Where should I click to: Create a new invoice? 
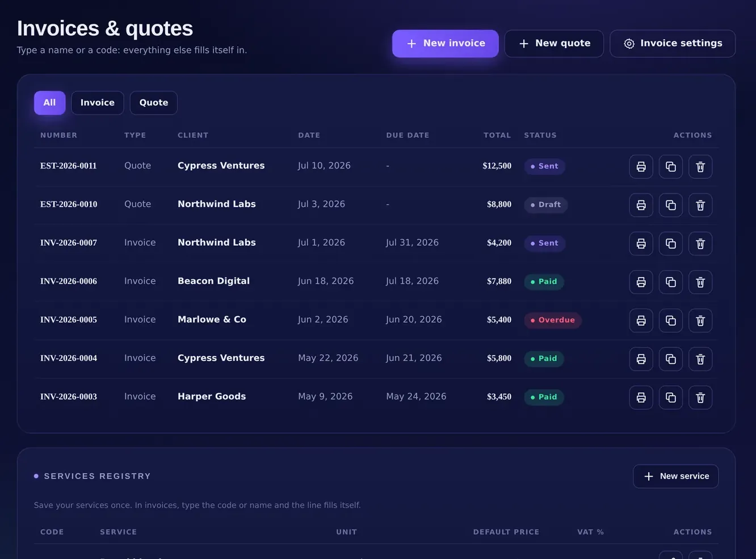445,44
